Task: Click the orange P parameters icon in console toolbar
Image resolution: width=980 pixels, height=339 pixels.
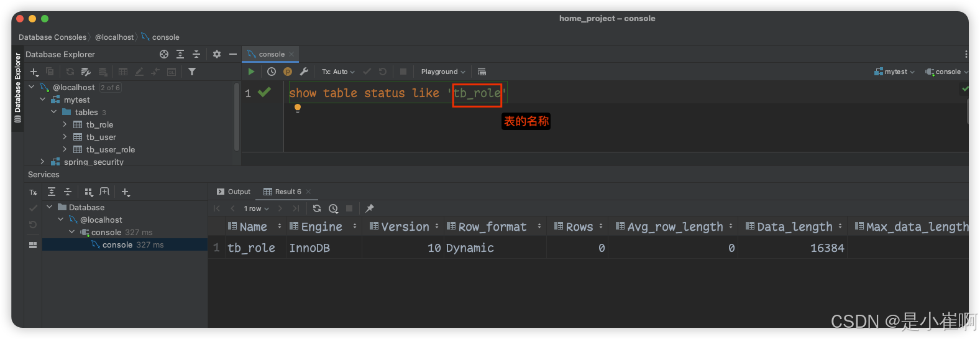Action: point(288,72)
